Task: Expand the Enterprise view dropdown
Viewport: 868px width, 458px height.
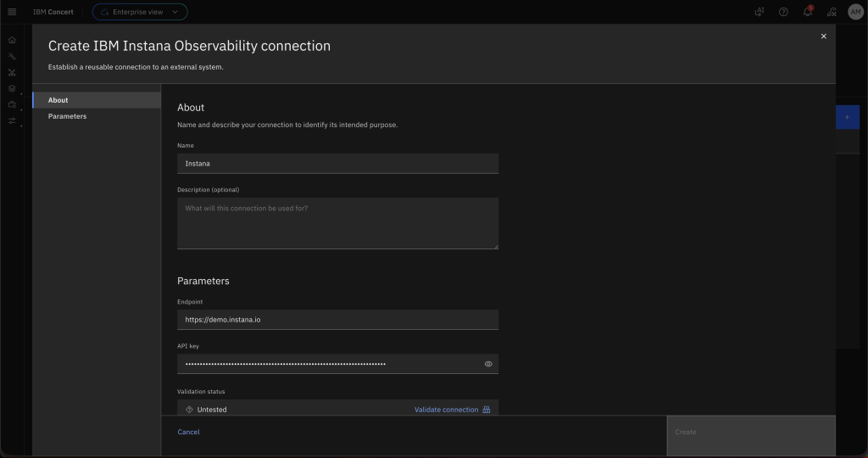Action: 140,12
